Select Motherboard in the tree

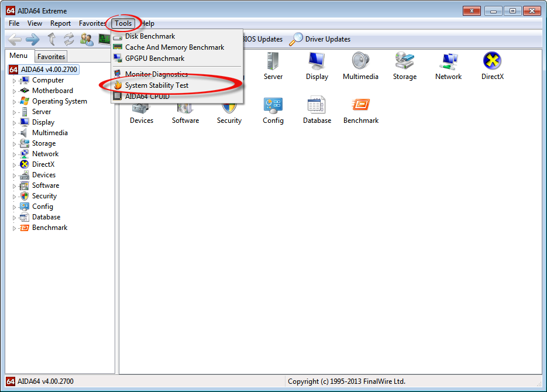click(52, 91)
